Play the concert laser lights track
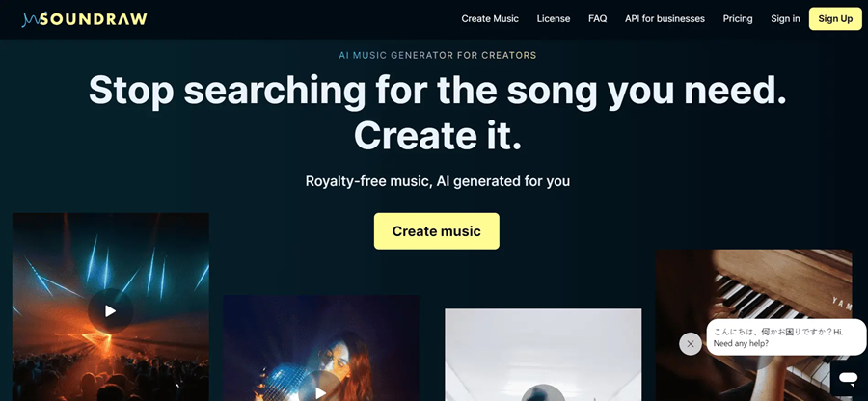 110,310
